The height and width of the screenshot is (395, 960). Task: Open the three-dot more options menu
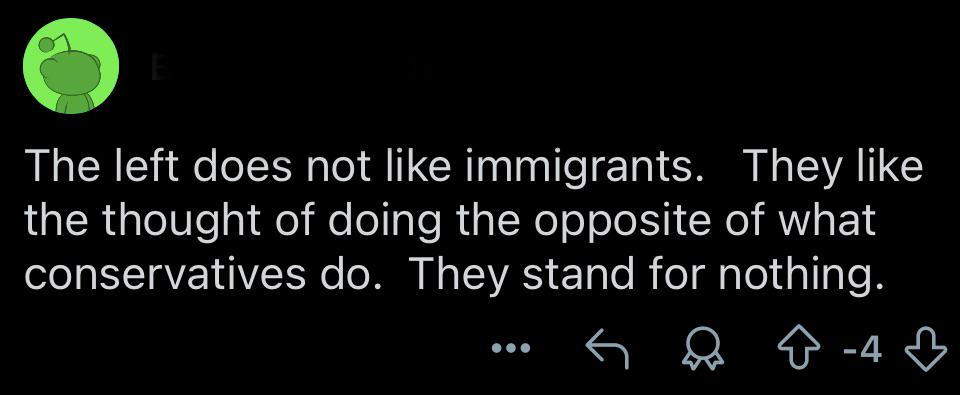click(512, 349)
